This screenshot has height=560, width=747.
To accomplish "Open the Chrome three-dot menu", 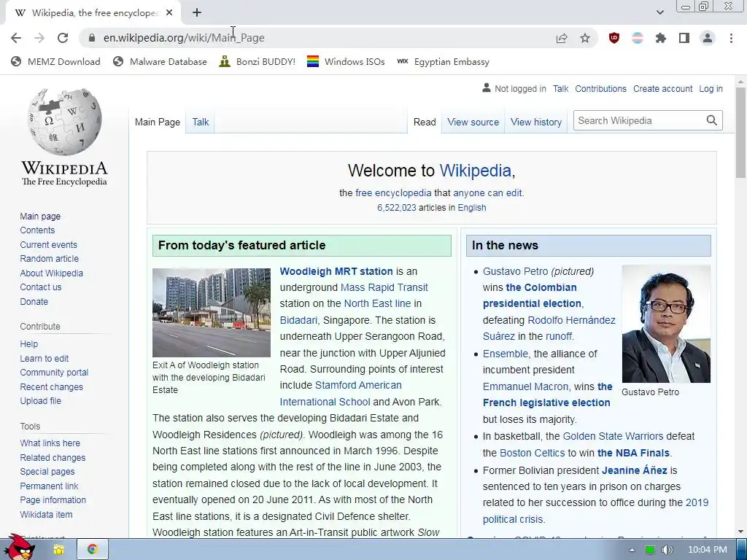I will (x=731, y=38).
